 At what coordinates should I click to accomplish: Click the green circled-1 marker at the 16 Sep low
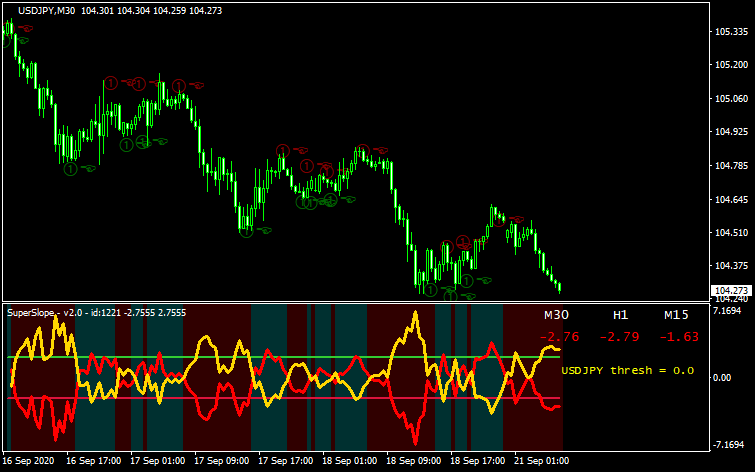[x=70, y=169]
